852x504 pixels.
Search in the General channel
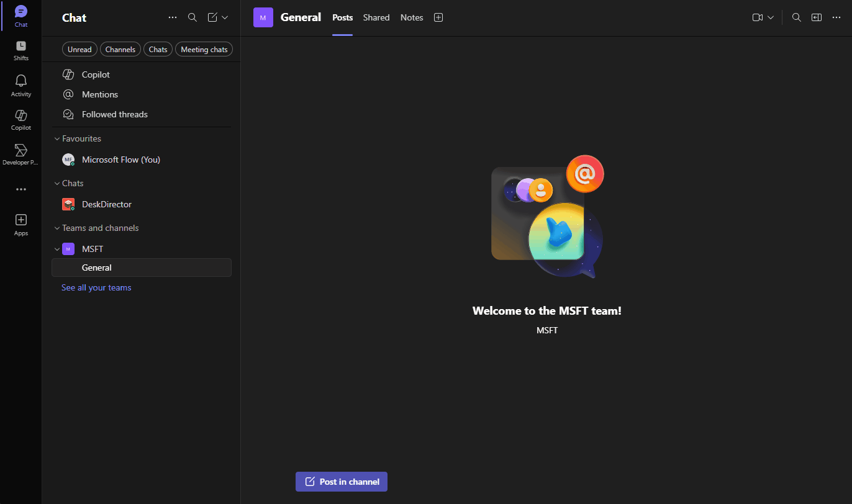click(797, 17)
